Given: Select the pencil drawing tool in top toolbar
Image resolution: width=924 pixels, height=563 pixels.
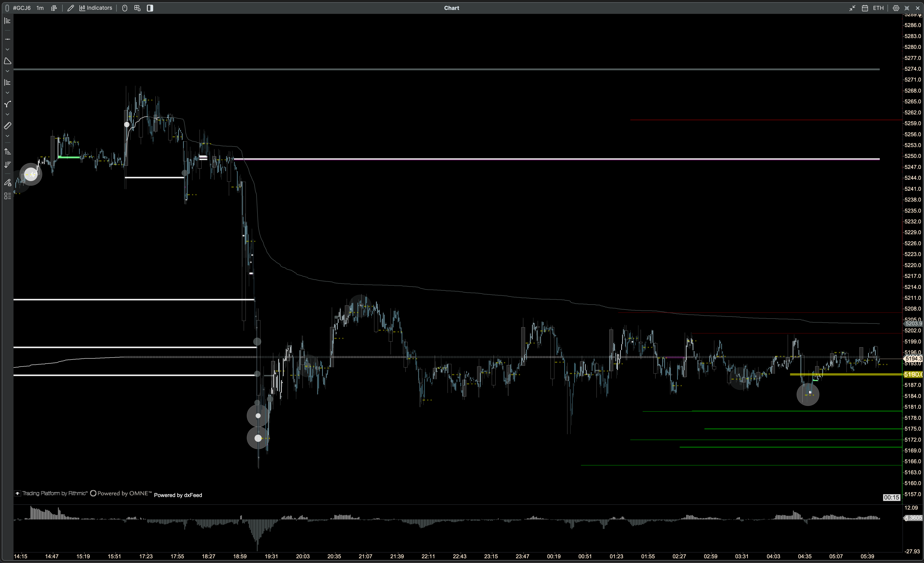Looking at the screenshot, I should click(x=71, y=8).
